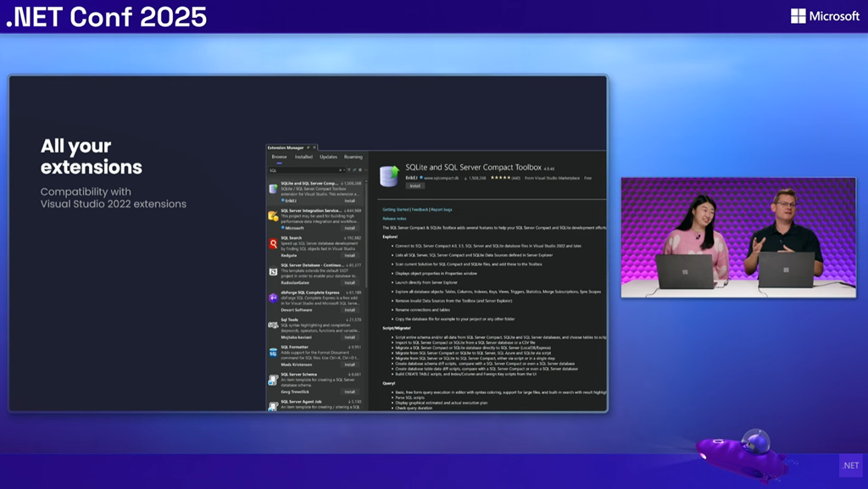Clear the SQL search text with X

[x=340, y=170]
